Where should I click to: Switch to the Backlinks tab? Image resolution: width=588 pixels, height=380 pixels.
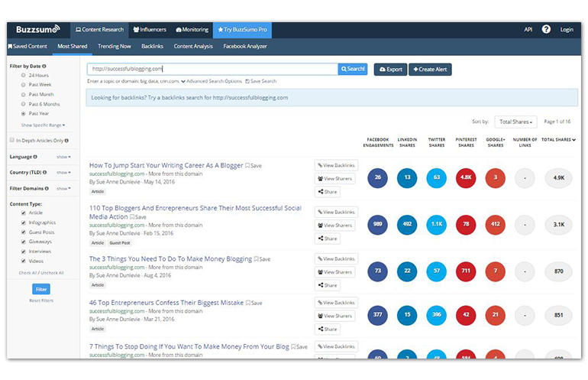click(x=152, y=47)
